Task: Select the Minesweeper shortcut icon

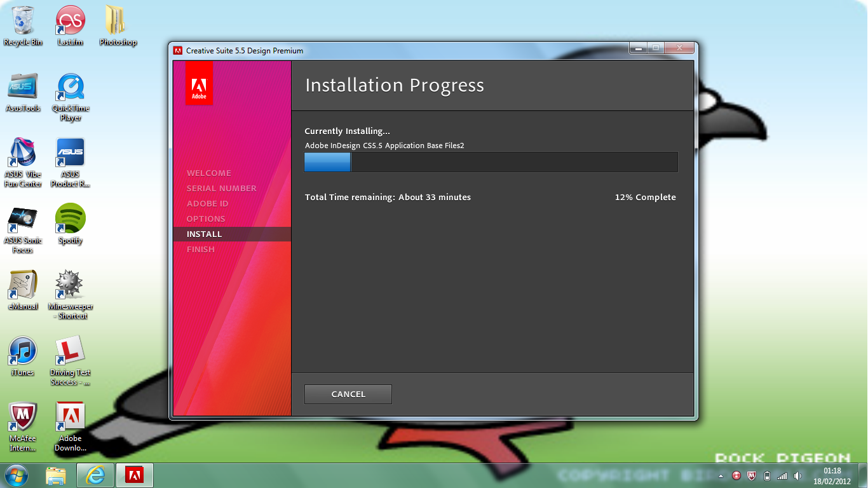Action: pyautogui.click(x=71, y=295)
